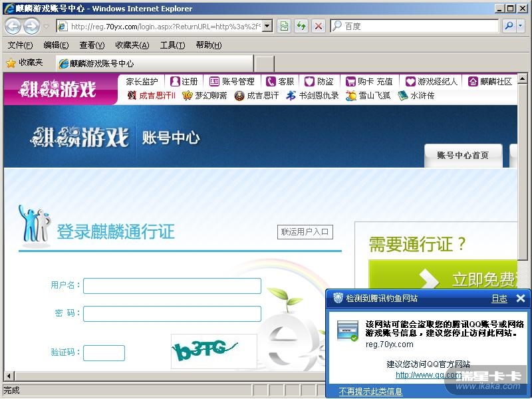Click the card warning icon in popup
Image resolution: width=532 pixels, height=399 pixels.
pos(347,331)
